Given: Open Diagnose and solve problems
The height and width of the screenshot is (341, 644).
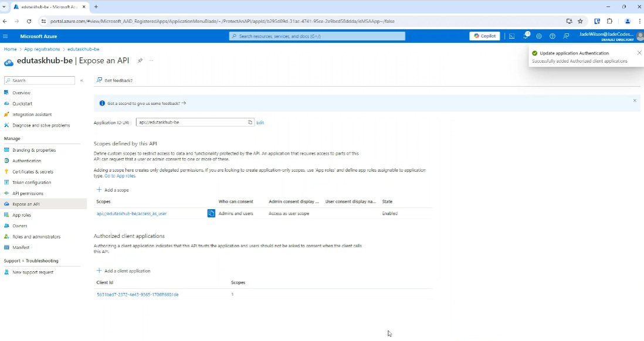Looking at the screenshot, I should (41, 125).
